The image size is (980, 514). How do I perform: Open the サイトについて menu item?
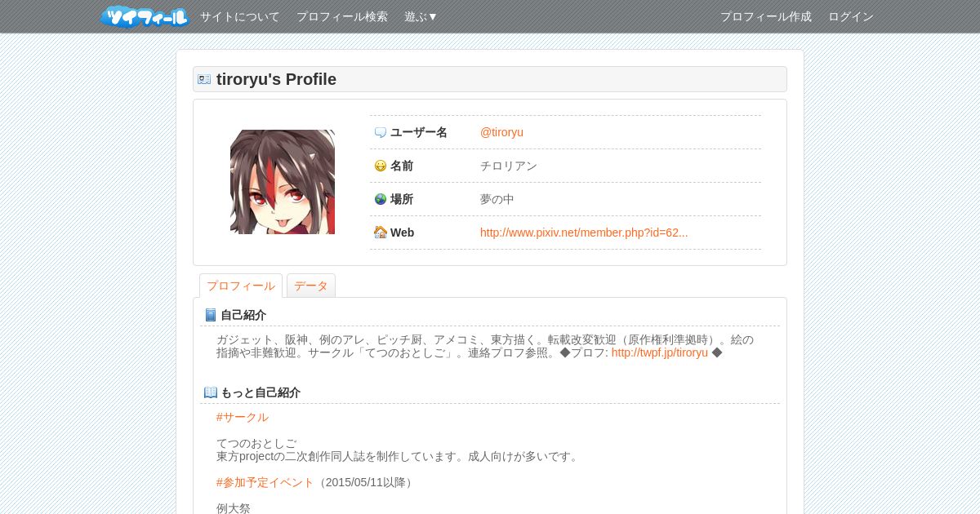[240, 16]
